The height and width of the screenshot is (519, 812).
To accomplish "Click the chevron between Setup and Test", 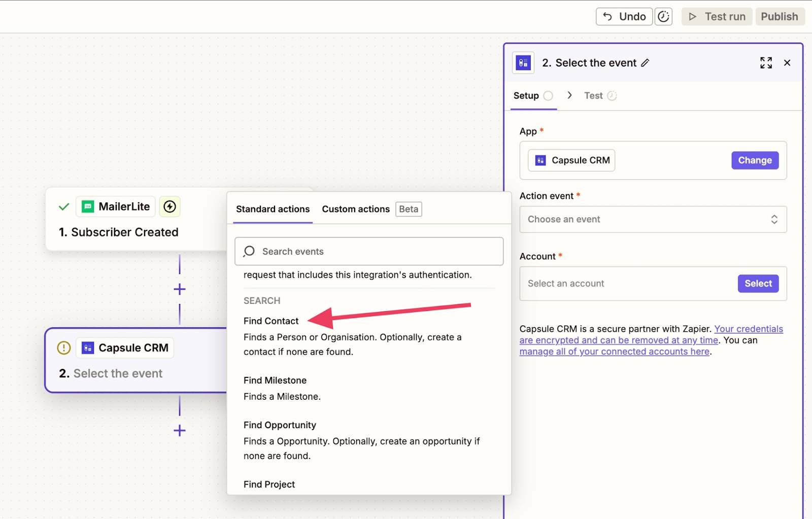I will (570, 95).
